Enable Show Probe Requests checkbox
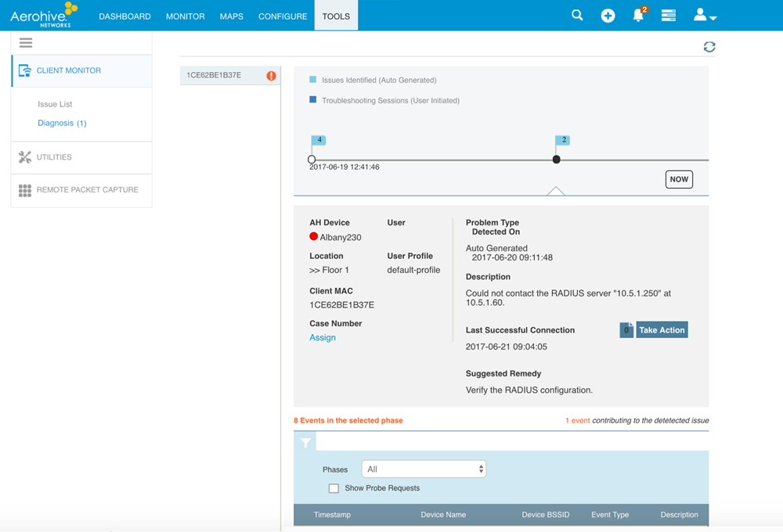 [334, 489]
